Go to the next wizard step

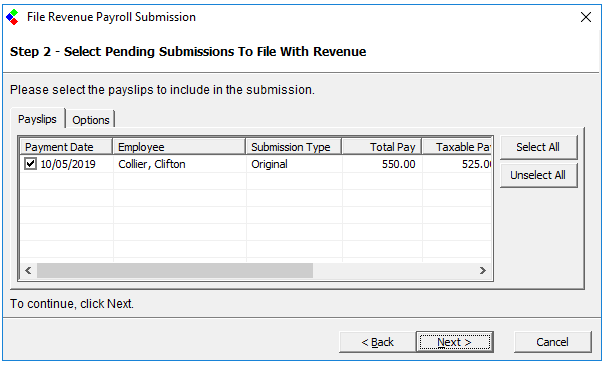(454, 342)
